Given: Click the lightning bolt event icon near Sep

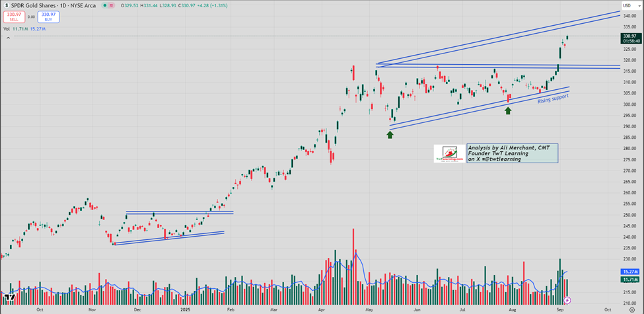Looking at the screenshot, I should pyautogui.click(x=567, y=300).
